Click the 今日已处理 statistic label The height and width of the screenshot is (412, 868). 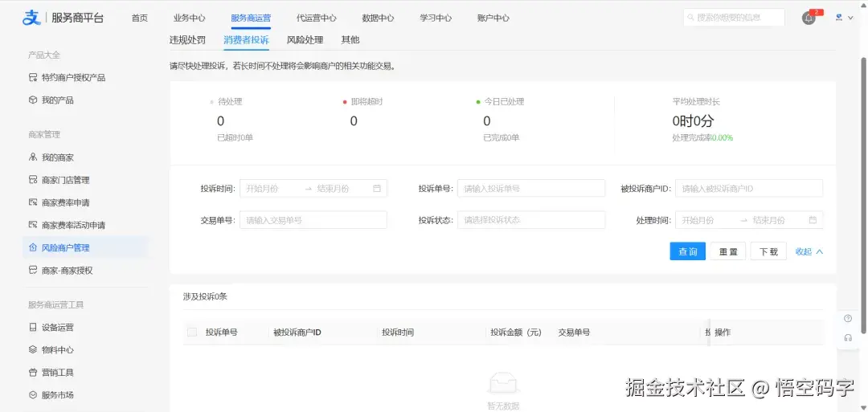tap(504, 102)
